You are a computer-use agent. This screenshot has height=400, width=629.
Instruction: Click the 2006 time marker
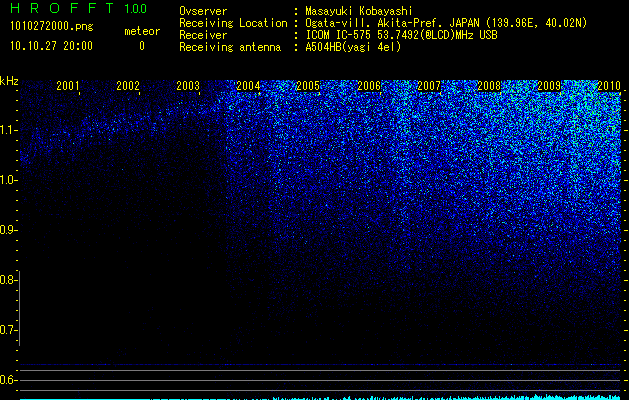point(369,86)
